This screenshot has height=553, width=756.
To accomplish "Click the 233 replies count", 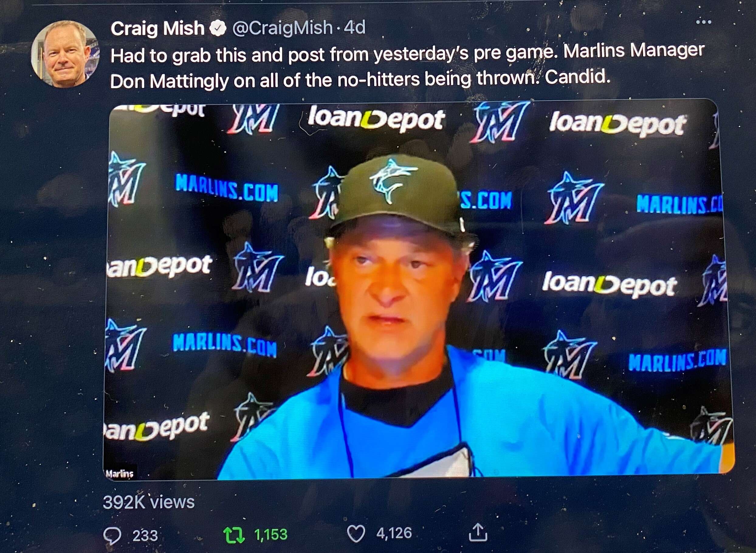I will click(145, 535).
